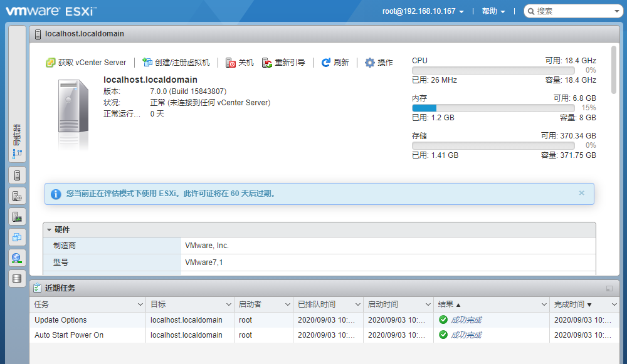
Task: Open the 启动时间 column dropdown arrow
Action: coord(428,304)
